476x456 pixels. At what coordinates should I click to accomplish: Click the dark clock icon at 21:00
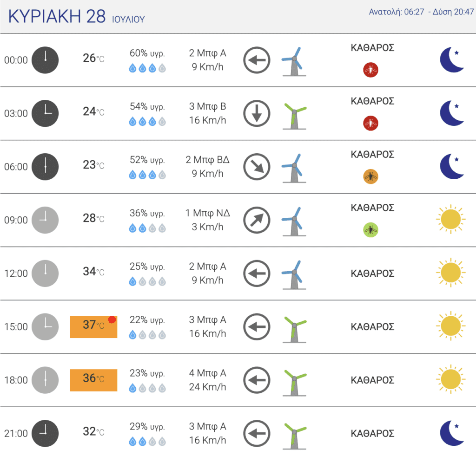pos(45,434)
